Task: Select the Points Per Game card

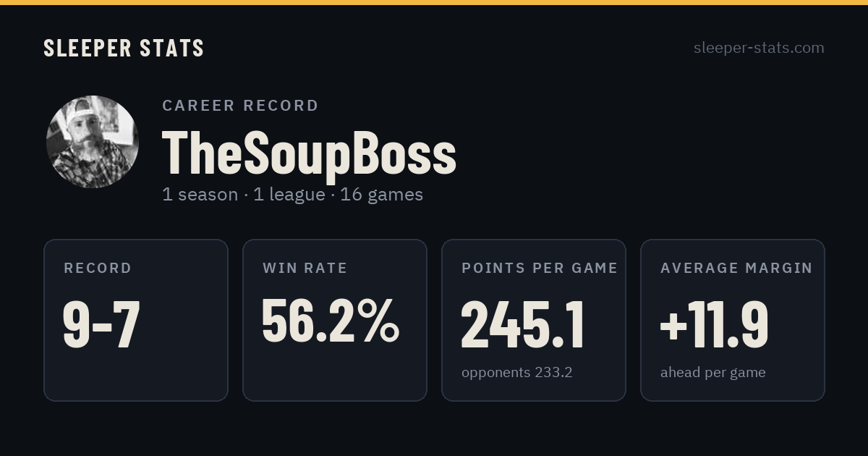Action: 534,320
